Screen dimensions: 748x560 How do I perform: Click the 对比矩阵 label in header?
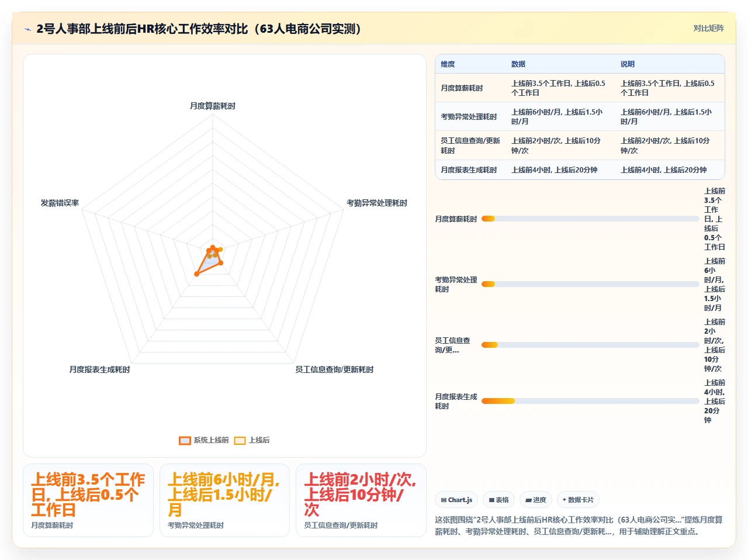(708, 28)
